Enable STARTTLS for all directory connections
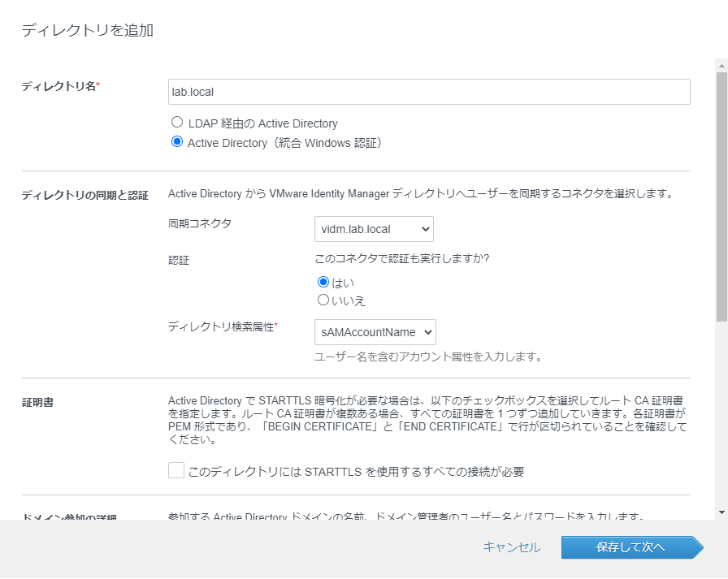The height and width of the screenshot is (579, 728). (x=175, y=469)
